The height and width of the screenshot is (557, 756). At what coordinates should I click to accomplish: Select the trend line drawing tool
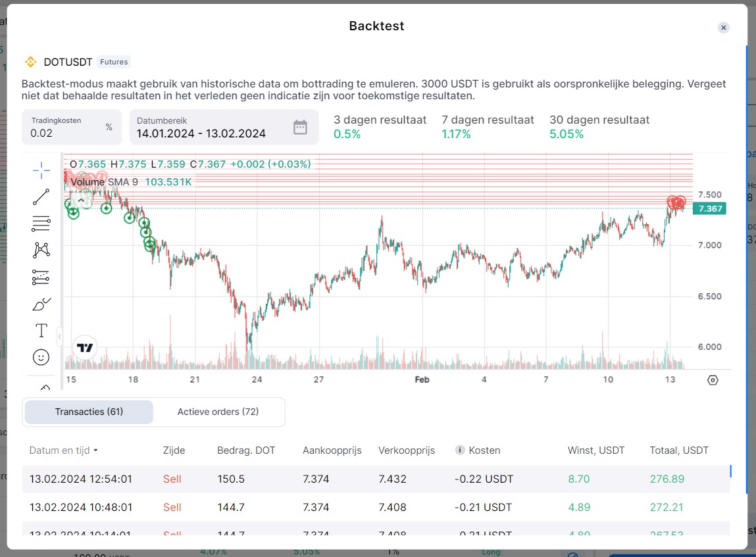(41, 197)
